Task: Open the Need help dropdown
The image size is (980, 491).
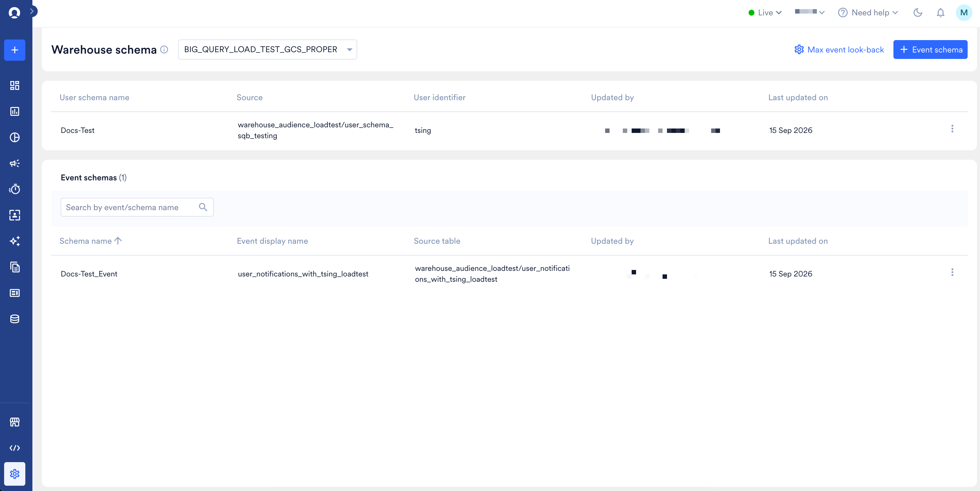Action: pos(868,13)
